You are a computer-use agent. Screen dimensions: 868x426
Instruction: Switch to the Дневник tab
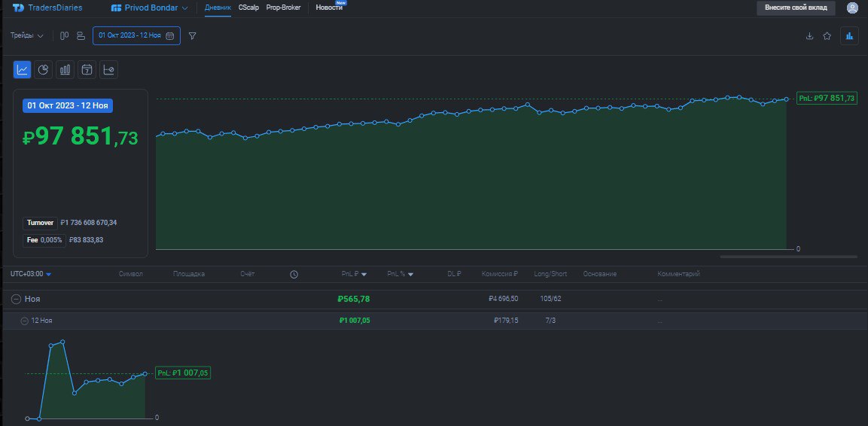tap(218, 8)
